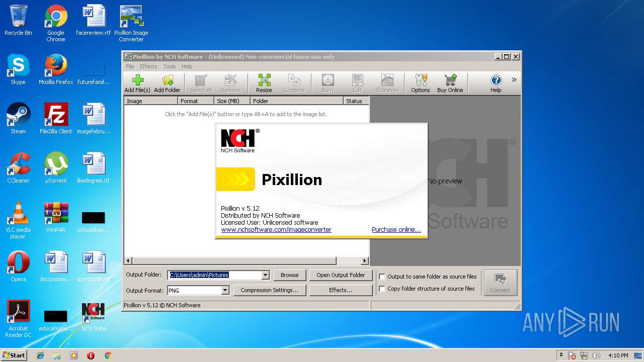This screenshot has width=644, height=362.
Task: Click the Browse button
Action: (290, 275)
